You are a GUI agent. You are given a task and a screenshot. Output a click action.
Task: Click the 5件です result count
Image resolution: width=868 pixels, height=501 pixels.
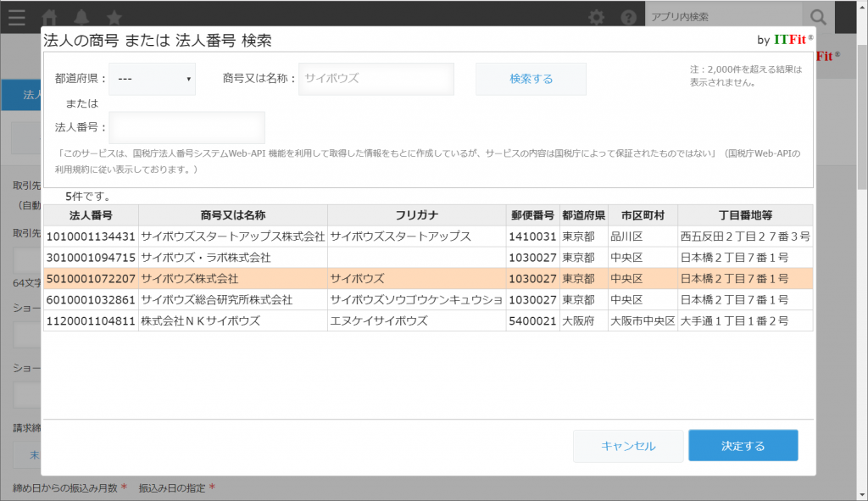(88, 197)
